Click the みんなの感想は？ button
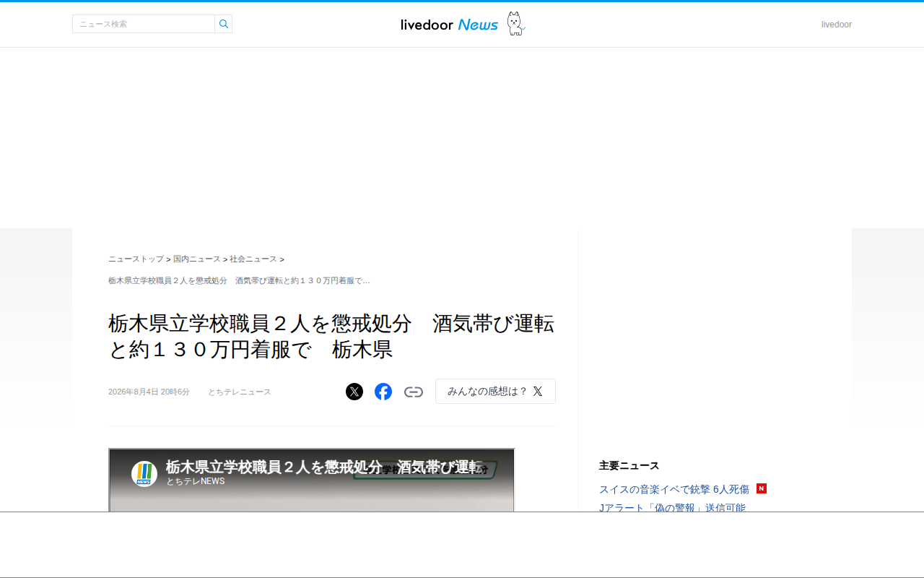 pyautogui.click(x=495, y=391)
